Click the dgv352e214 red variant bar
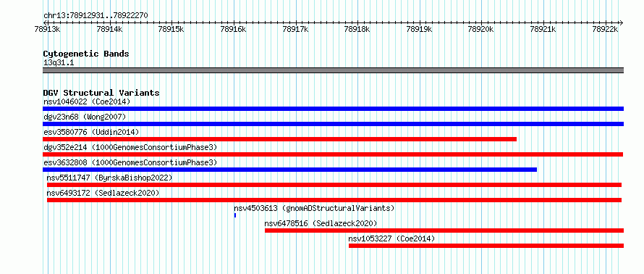 click(x=333, y=154)
